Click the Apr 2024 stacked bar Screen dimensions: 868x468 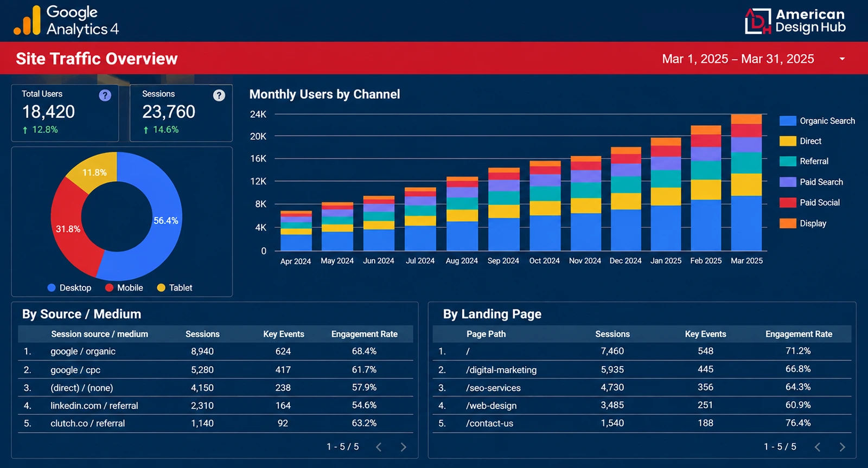click(x=296, y=230)
